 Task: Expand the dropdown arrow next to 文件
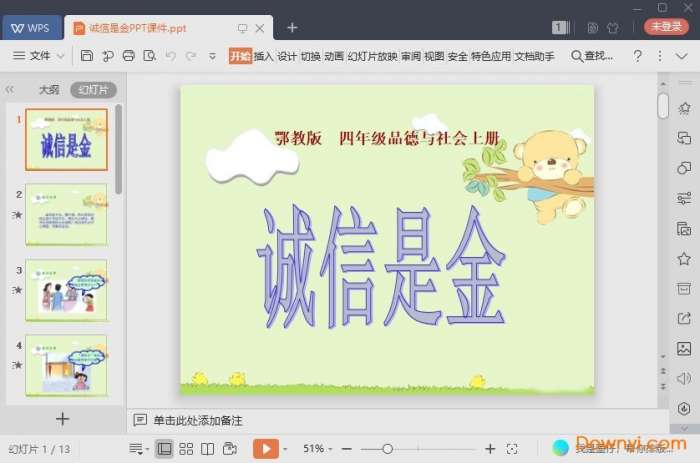pos(61,56)
